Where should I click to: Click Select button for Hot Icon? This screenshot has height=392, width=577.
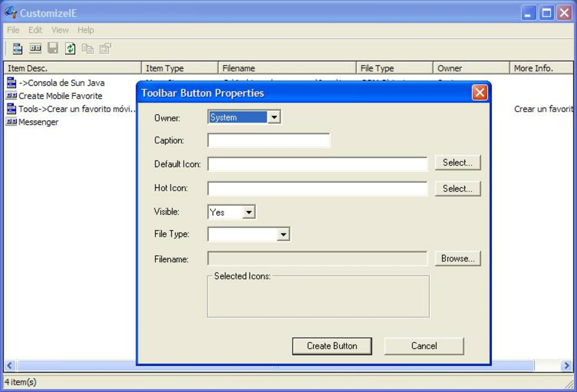pos(457,189)
